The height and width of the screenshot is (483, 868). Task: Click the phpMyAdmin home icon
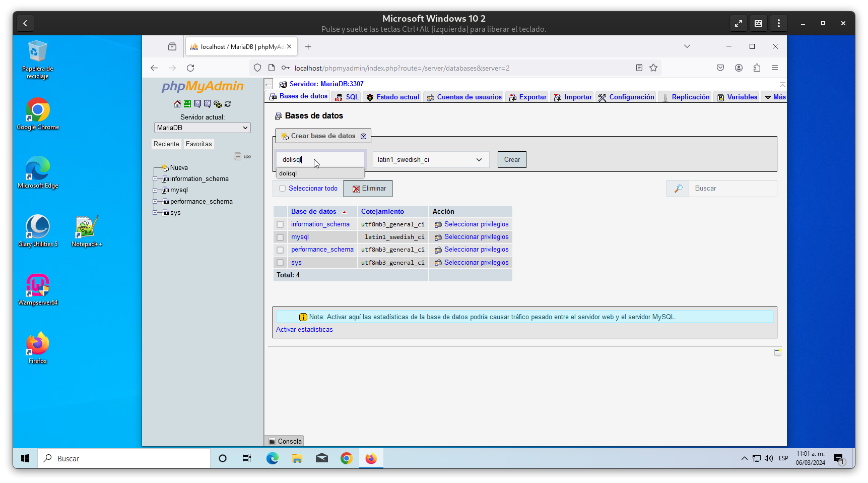pos(177,104)
